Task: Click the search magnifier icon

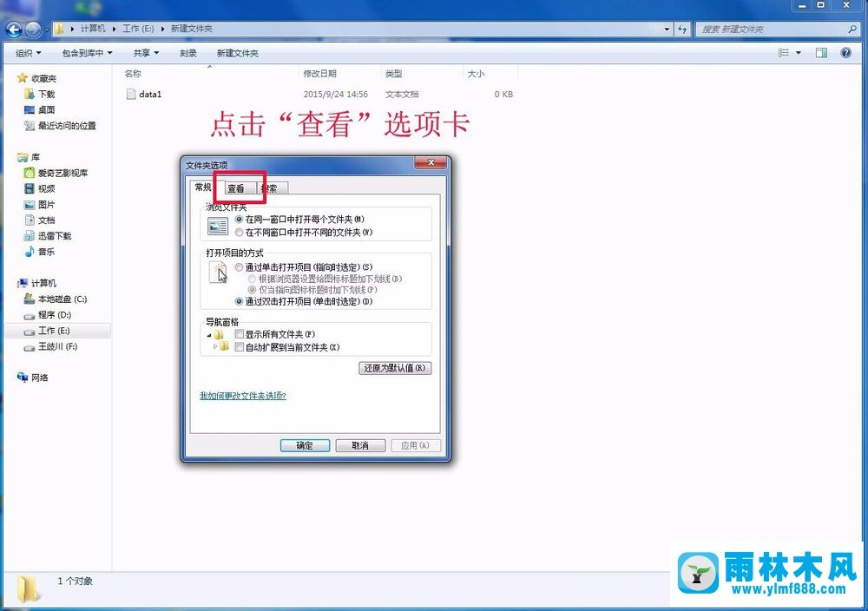Action: coord(852,29)
